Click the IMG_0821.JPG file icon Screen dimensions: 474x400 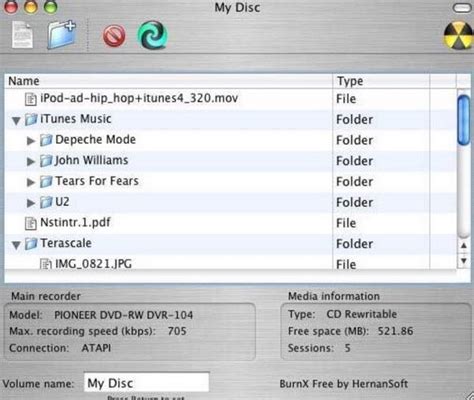tap(46, 264)
